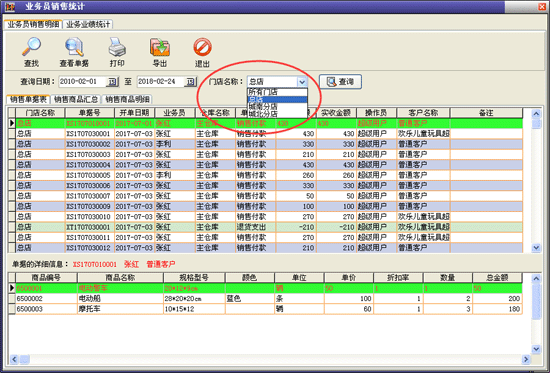Image resolution: width=550 pixels, height=373 pixels.
Task: Sort by the 开单日期 column header
Action: click(x=134, y=113)
